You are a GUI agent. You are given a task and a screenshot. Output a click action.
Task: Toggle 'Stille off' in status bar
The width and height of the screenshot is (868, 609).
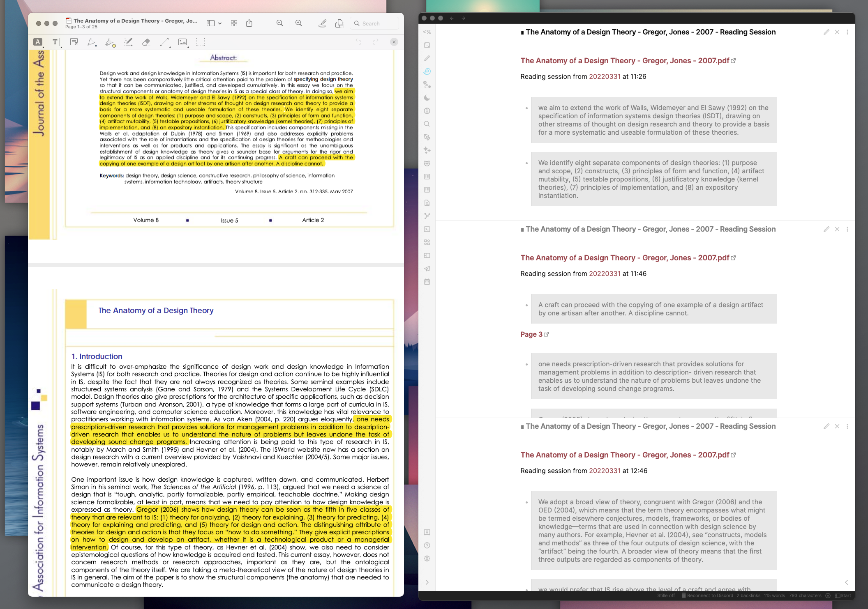tap(666, 595)
